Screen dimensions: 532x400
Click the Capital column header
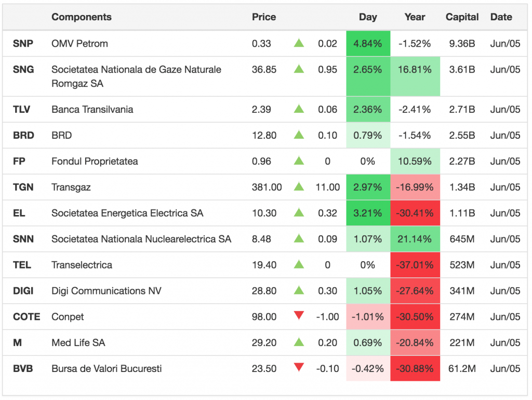click(x=462, y=17)
